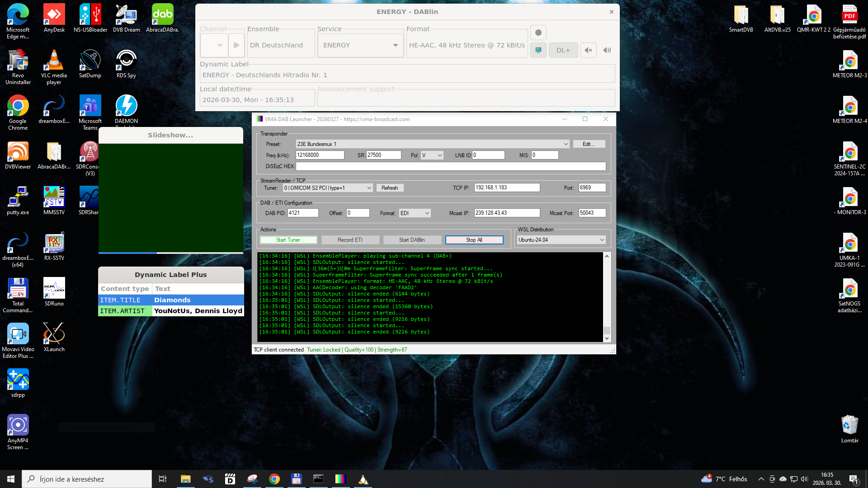Click the AnyDesk desktop icon
The height and width of the screenshot is (488, 868).
[54, 18]
